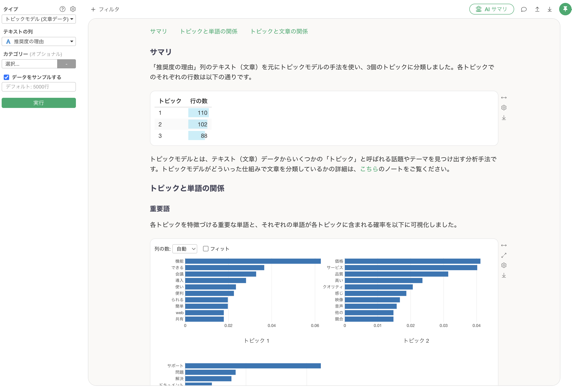This screenshot has width=572, height=392.
Task: Maximize the 重要語 chart with diagonal arrows
Action: click(x=504, y=255)
